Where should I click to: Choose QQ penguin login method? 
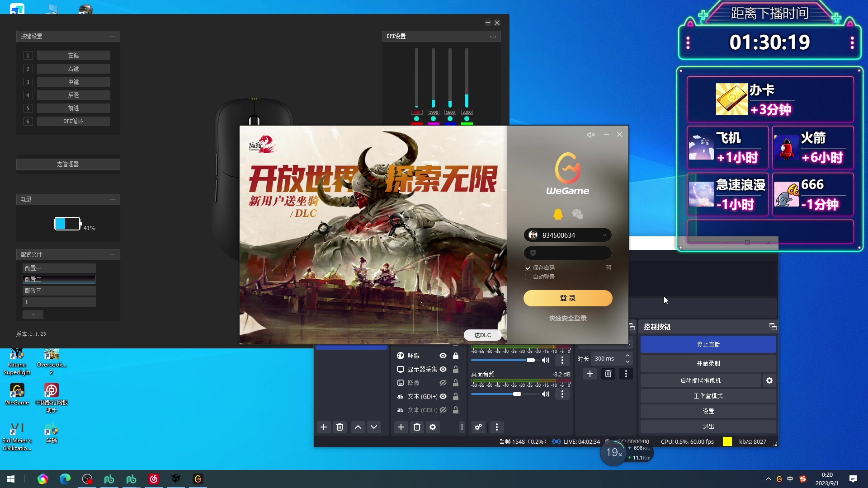(x=558, y=214)
